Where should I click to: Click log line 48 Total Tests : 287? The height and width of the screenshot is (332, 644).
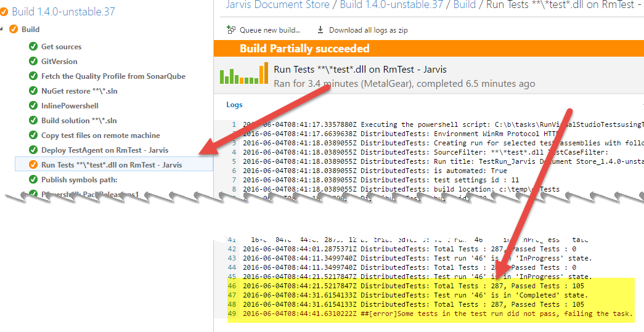pyautogui.click(x=413, y=304)
